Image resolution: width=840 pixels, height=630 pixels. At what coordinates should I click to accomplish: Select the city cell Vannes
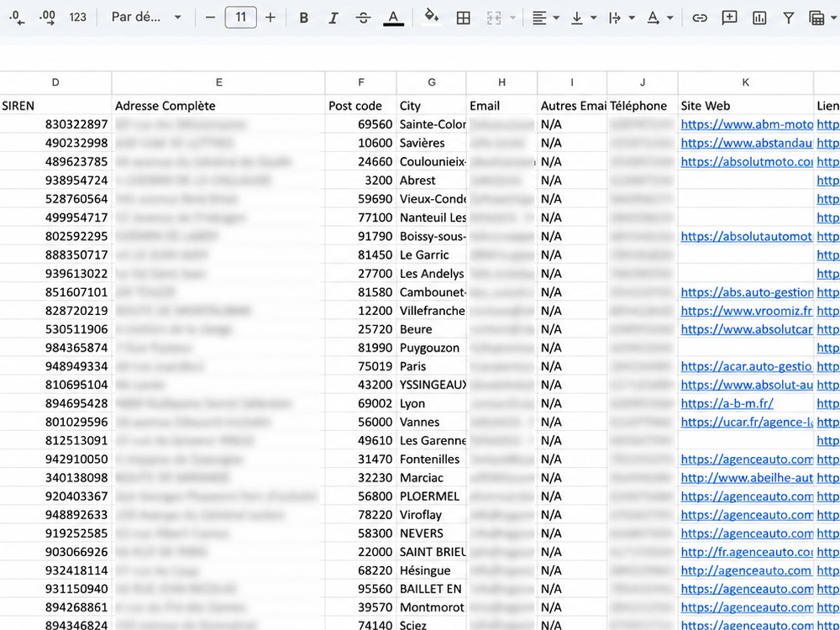[432, 423]
